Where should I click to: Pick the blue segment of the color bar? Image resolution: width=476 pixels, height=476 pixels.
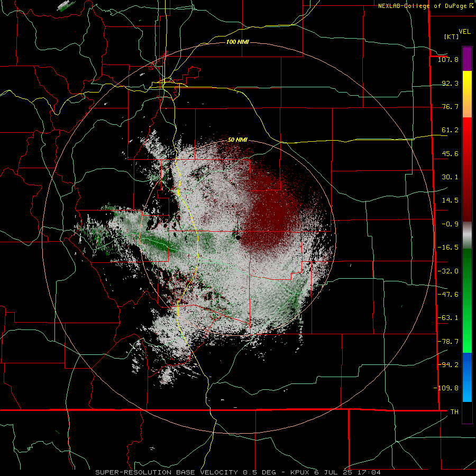(x=467, y=377)
